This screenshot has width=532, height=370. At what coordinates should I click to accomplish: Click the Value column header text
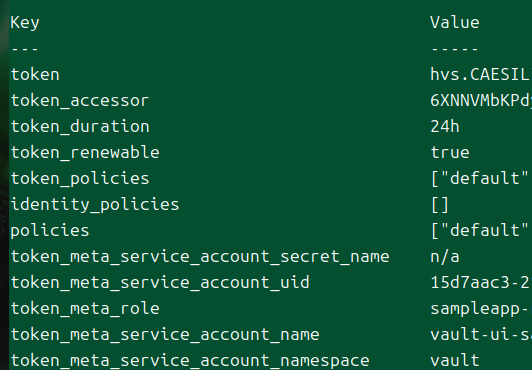tap(455, 23)
